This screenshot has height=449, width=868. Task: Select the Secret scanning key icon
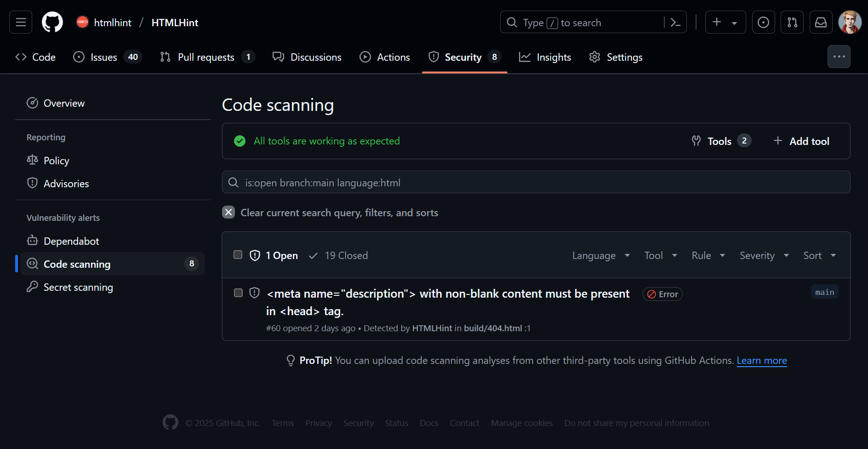(32, 287)
